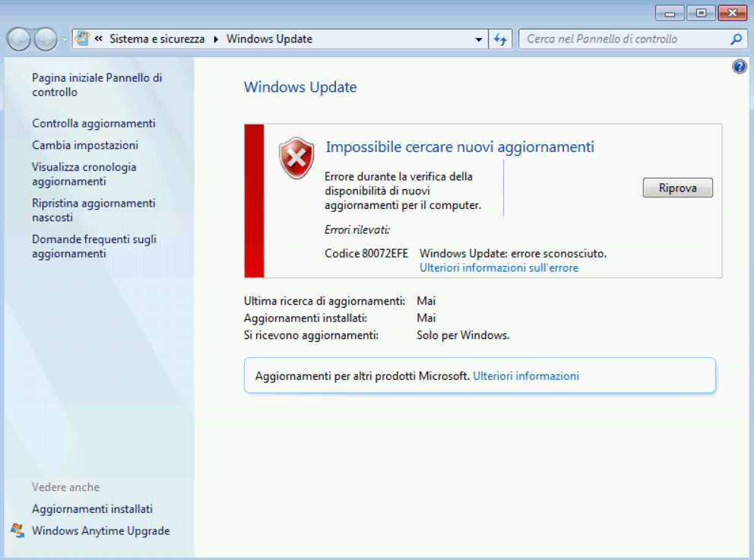This screenshot has height=560, width=754.
Task: Open Aggiornamenti installati in Vedere anche
Action: (92, 508)
